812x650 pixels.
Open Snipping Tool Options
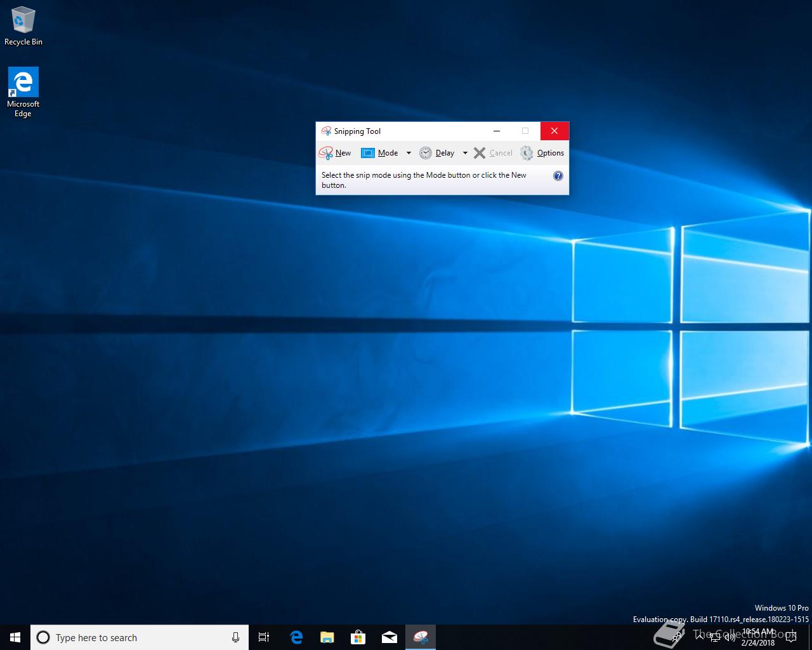pyautogui.click(x=542, y=153)
